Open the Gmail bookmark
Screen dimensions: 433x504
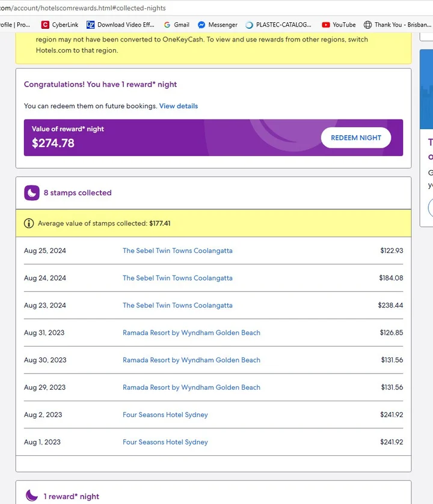click(x=177, y=25)
